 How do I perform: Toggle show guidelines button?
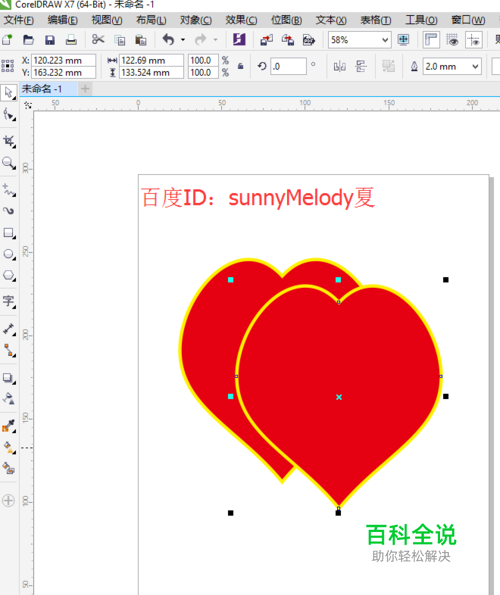473,40
